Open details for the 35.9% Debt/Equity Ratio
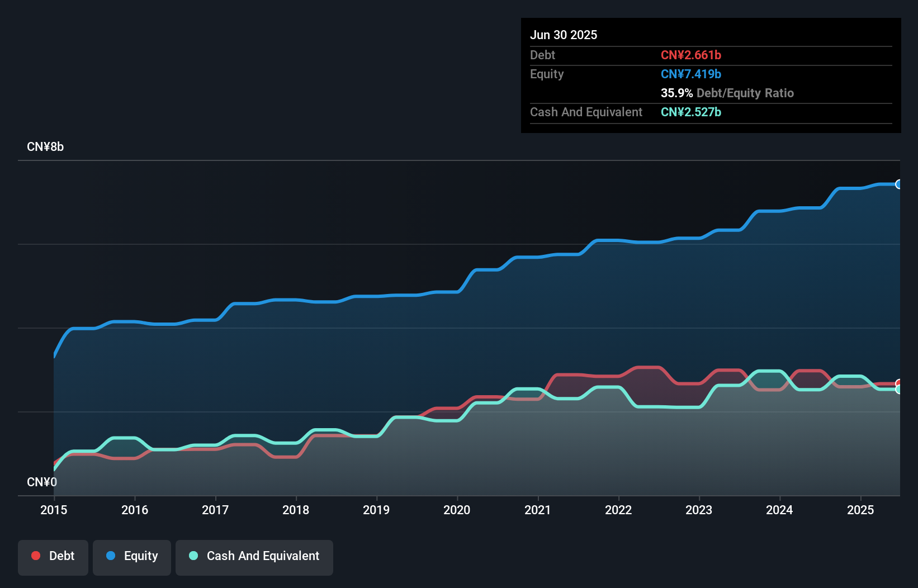The image size is (918, 588). pyautogui.click(x=727, y=93)
